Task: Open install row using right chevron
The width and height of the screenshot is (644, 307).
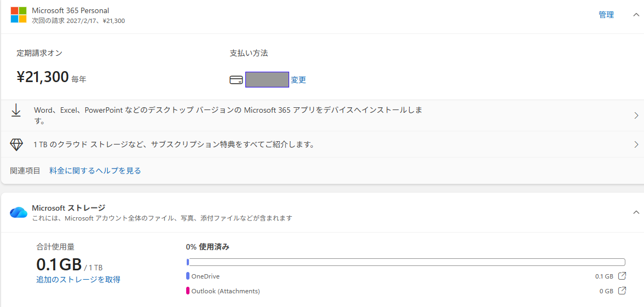Action: [x=636, y=115]
